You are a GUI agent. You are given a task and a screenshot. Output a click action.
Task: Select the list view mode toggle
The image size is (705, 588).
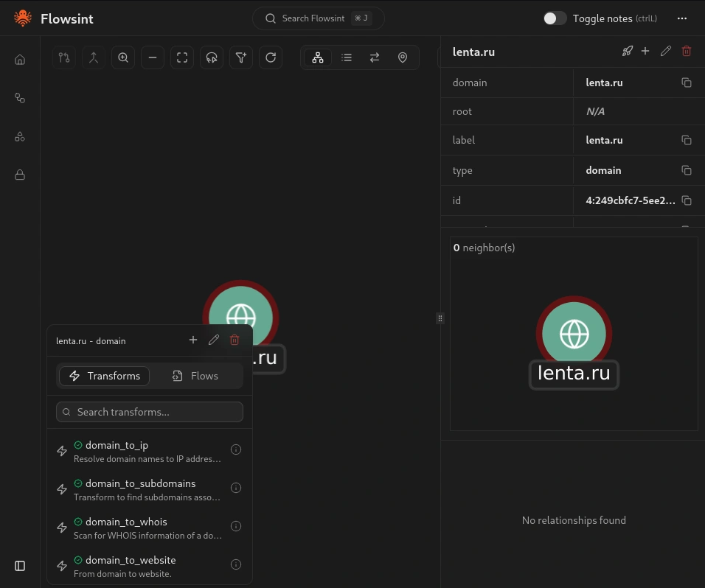(x=347, y=57)
